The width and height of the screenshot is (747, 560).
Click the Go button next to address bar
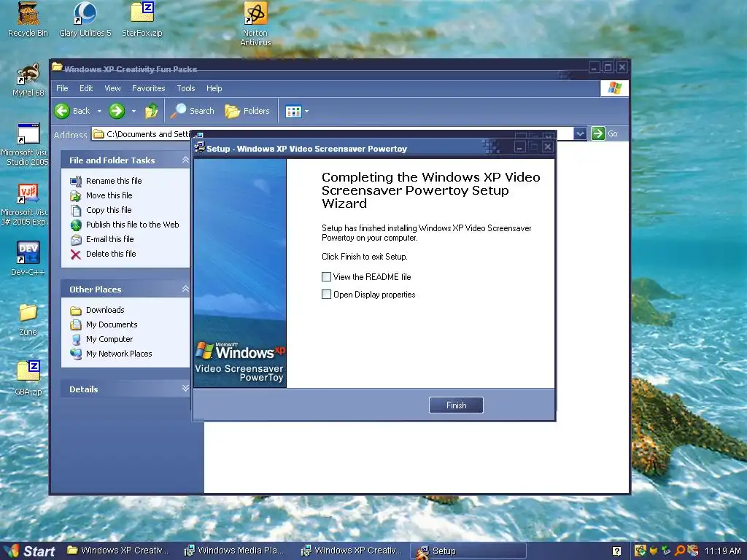(605, 134)
